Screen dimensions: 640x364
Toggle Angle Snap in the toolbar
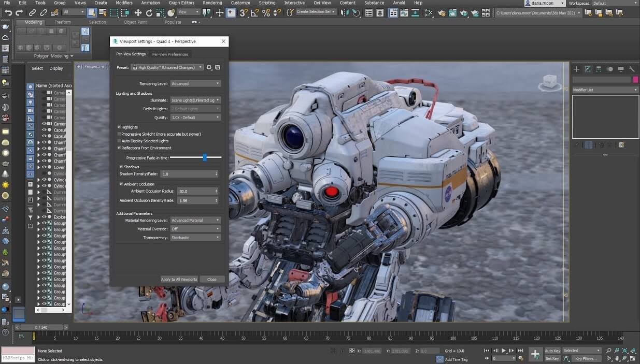(x=255, y=12)
